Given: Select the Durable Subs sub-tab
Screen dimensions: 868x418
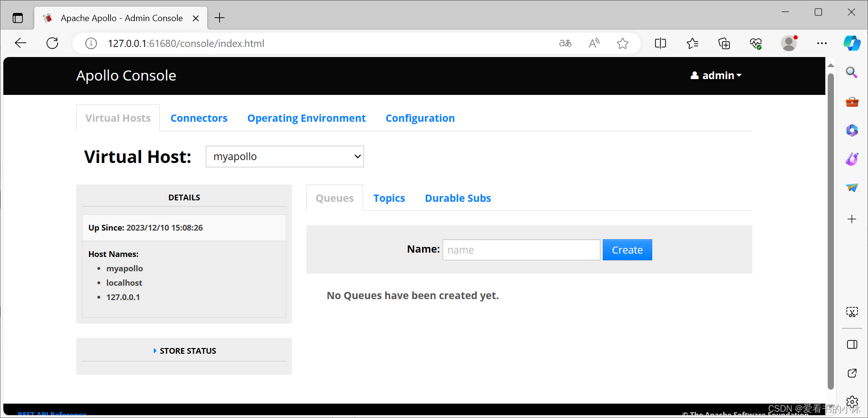Looking at the screenshot, I should click(458, 198).
